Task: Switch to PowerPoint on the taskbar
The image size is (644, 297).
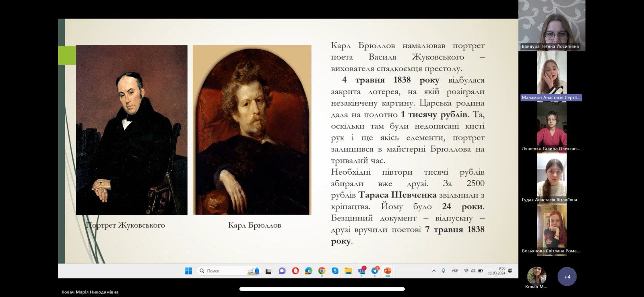Action: [388, 271]
